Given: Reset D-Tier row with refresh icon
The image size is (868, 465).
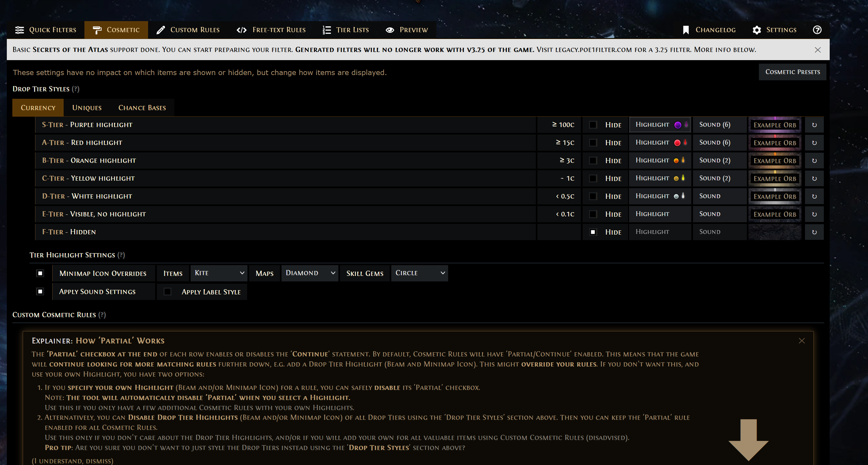Looking at the screenshot, I should [x=814, y=197].
